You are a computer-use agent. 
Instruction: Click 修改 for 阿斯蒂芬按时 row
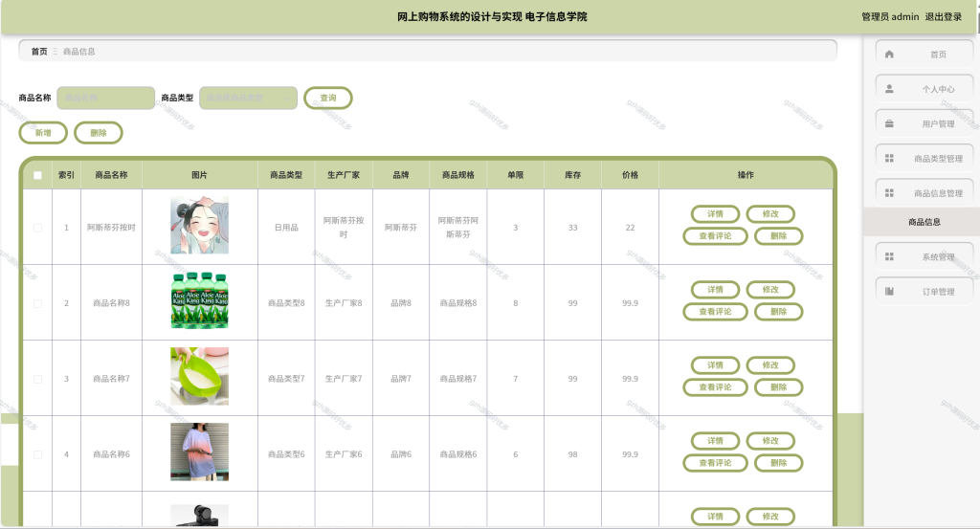(x=770, y=214)
